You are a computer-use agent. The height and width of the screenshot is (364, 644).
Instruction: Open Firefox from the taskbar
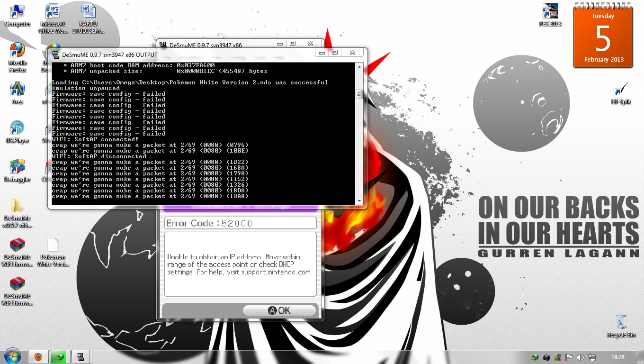(38, 357)
